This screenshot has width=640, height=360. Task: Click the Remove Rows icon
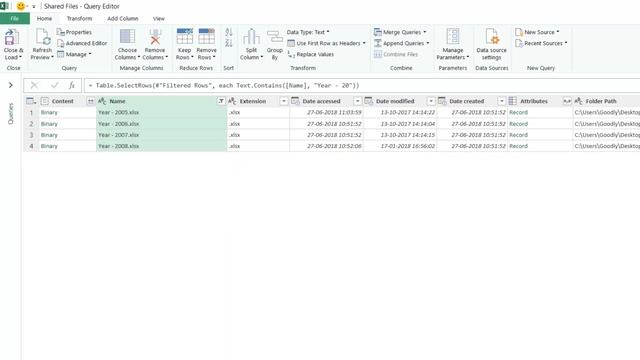pos(207,37)
